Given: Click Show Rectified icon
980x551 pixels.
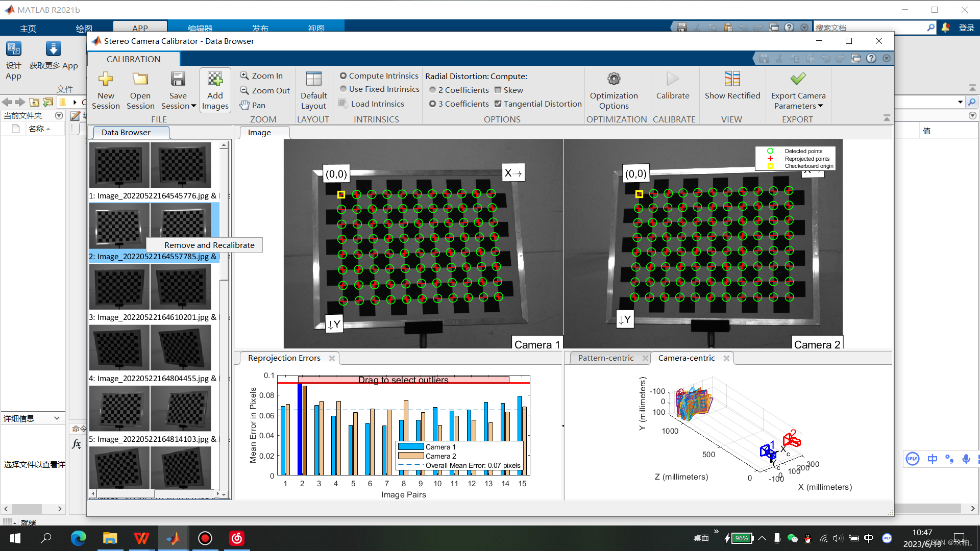Looking at the screenshot, I should tap(732, 80).
